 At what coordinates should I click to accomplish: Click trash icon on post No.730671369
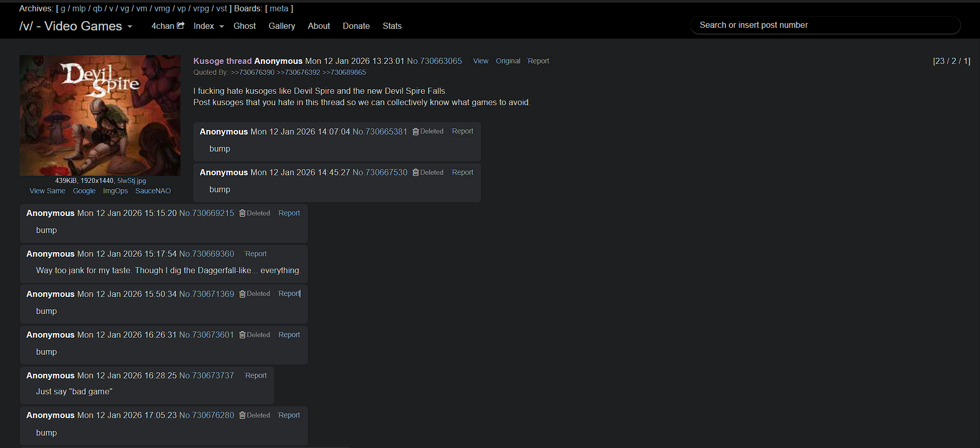coord(242,294)
